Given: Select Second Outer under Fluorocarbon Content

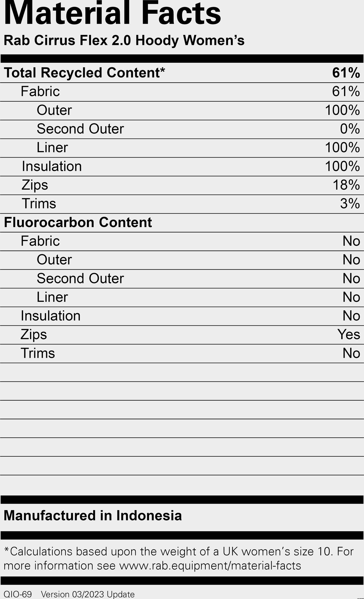Looking at the screenshot, I should (80, 279).
